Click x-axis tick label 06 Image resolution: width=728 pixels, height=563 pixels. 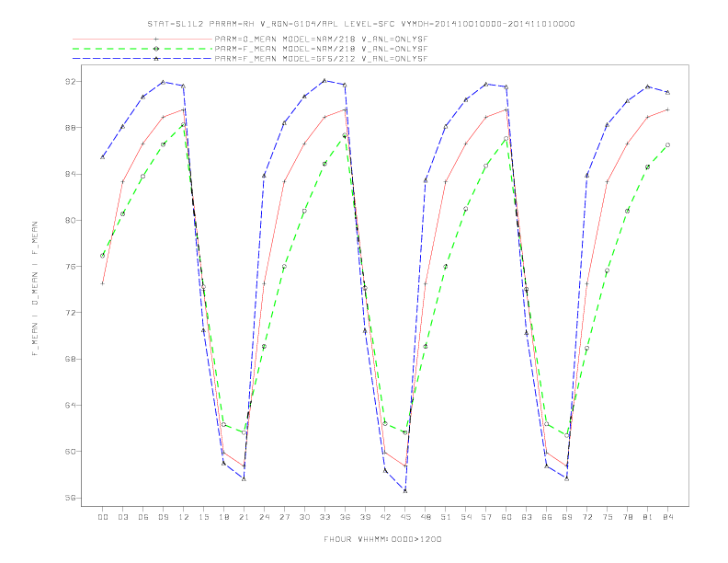coord(143,517)
